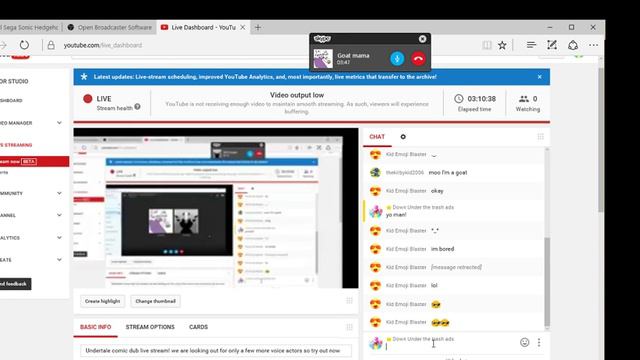
Task: Click 'lol' chat message
Action: (434, 286)
